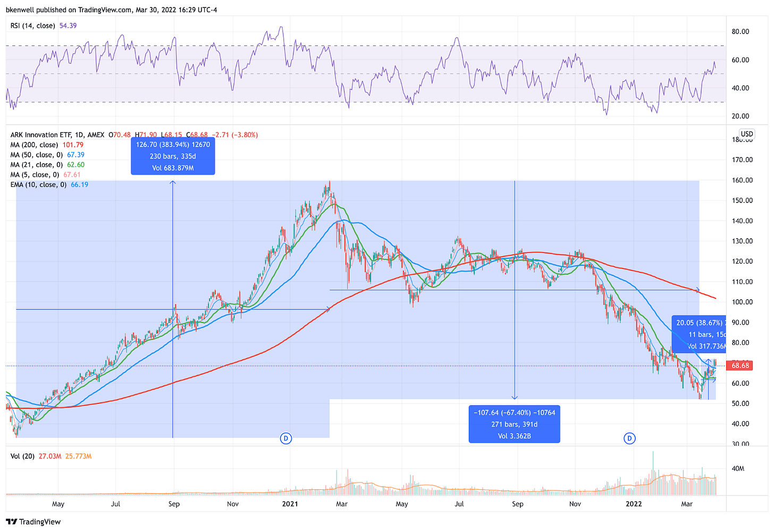The width and height of the screenshot is (774, 532).
Task: Select the volume average value 25.773M
Action: click(79, 456)
